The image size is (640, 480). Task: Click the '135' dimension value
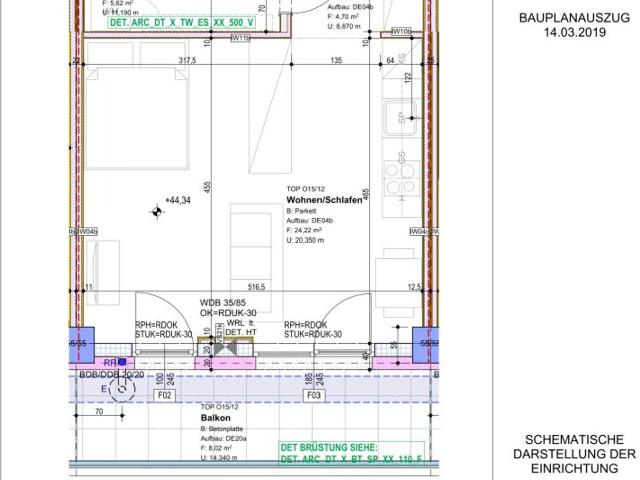336,60
